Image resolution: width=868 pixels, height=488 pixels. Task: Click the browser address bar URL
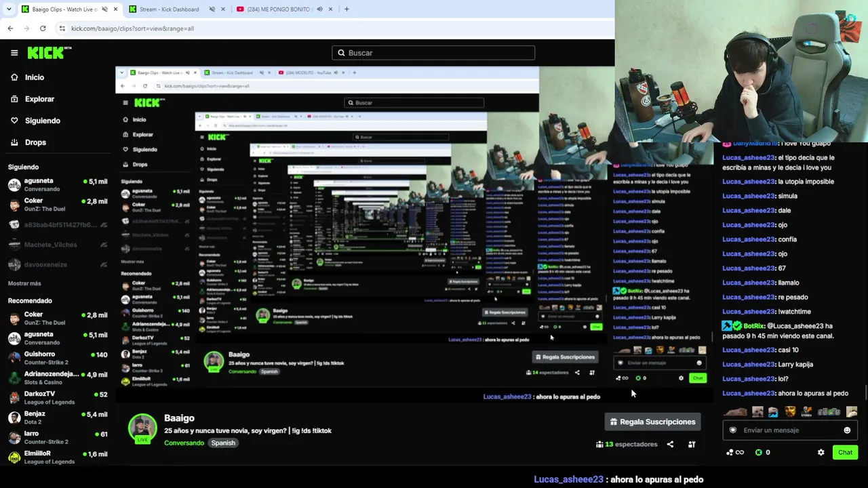click(x=132, y=28)
